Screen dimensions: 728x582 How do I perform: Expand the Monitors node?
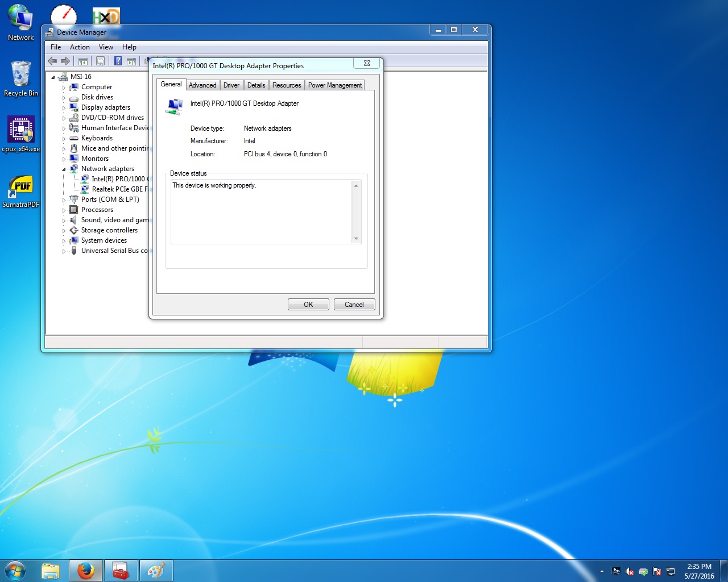pos(64,159)
